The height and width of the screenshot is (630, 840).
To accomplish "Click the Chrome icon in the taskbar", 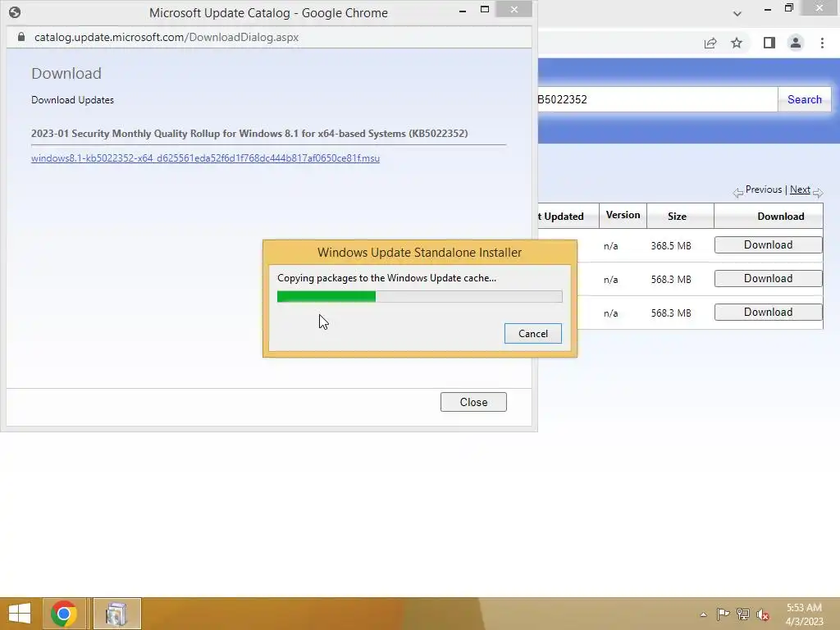I will (x=64, y=614).
